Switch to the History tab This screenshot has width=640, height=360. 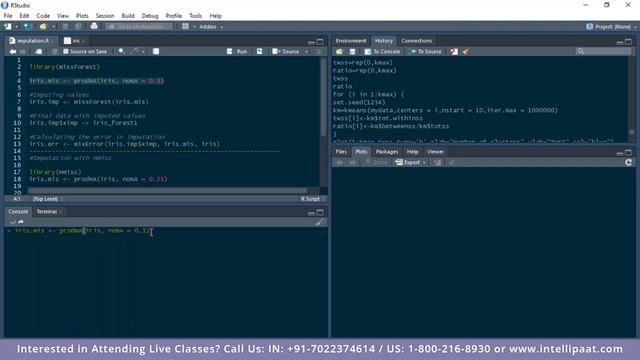click(384, 41)
